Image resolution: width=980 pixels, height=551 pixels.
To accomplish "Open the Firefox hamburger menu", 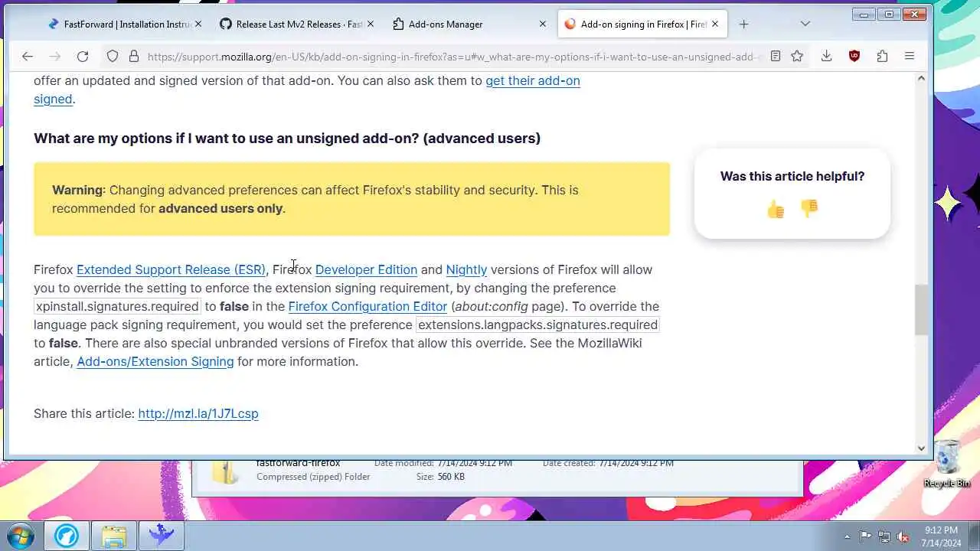I will pos(910,56).
